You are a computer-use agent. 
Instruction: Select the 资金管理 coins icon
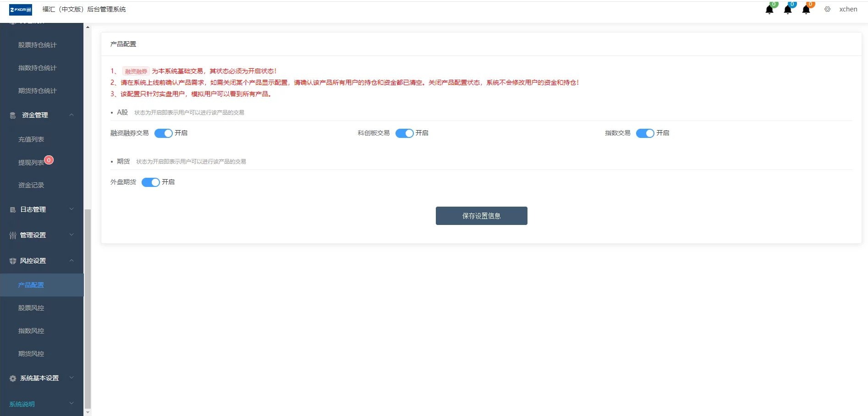pyautogui.click(x=12, y=115)
